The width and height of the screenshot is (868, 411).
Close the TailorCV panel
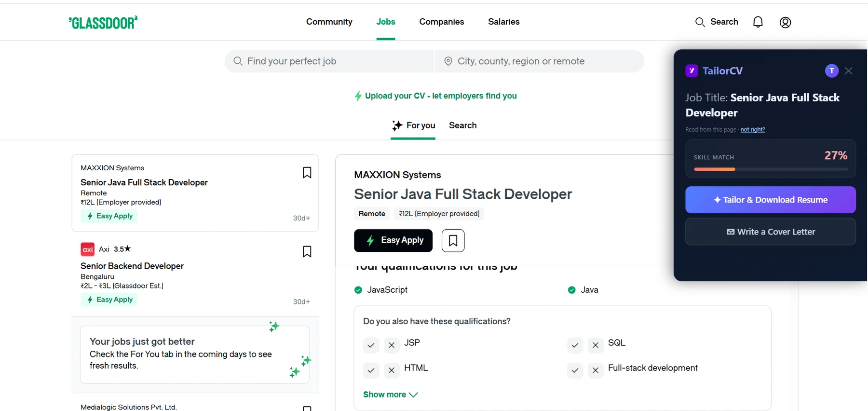pos(849,71)
